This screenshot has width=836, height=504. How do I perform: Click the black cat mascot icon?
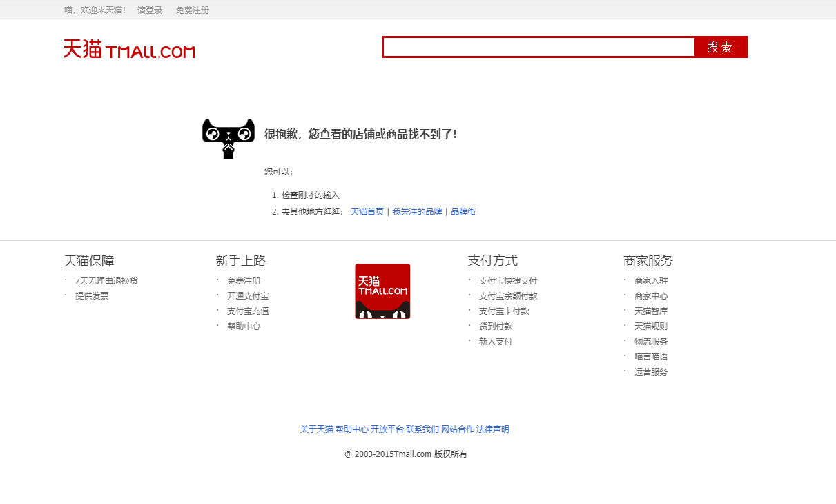(x=229, y=139)
